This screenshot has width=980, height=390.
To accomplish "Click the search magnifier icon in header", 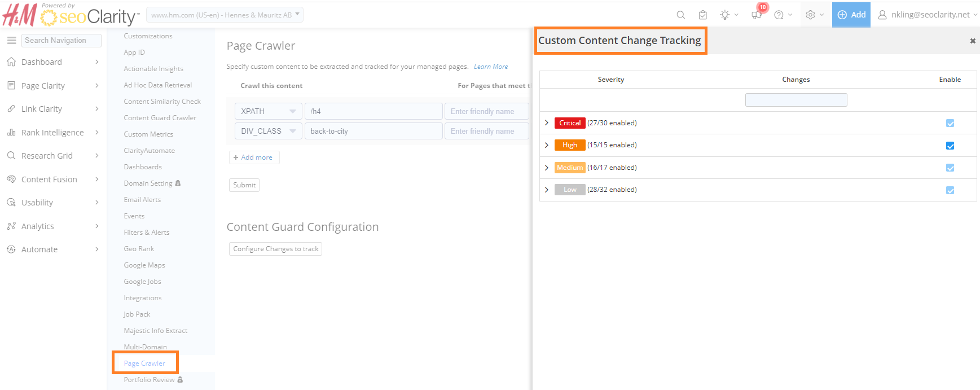I will (680, 15).
